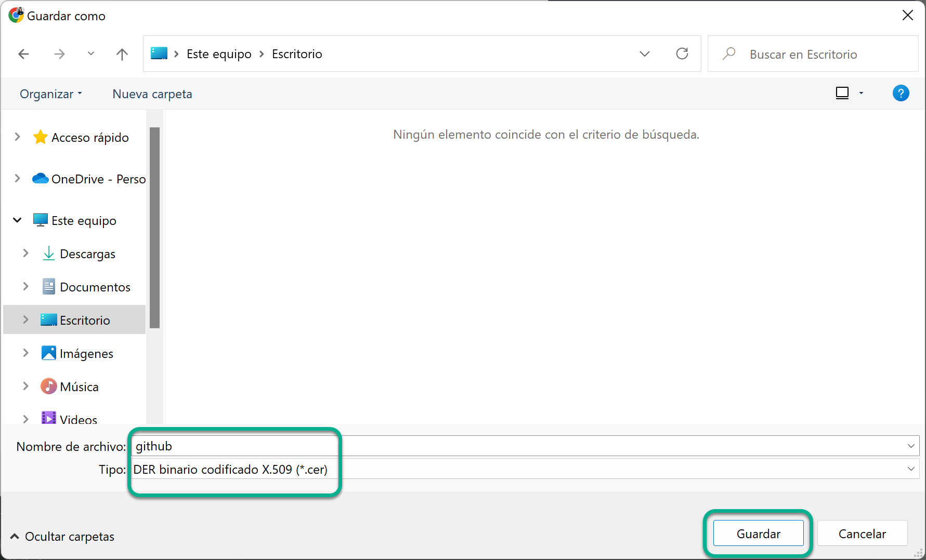This screenshot has height=560, width=926.
Task: Click the view layout icon
Action: tap(842, 94)
